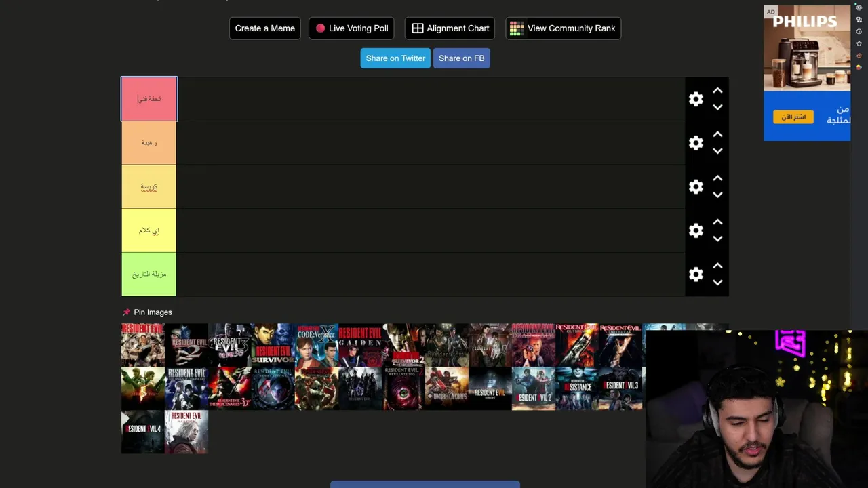Select the Umbrella Corps cover
868x488 pixels.
[447, 388]
